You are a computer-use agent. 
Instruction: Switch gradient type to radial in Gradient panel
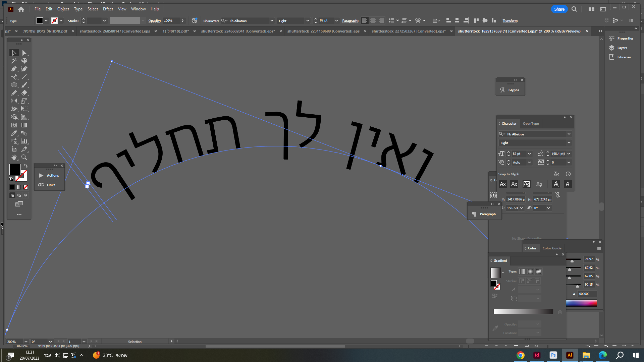pos(530,271)
